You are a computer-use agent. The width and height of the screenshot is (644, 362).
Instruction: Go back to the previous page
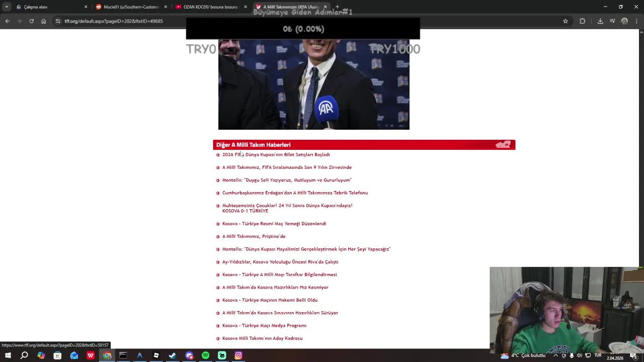click(7, 21)
